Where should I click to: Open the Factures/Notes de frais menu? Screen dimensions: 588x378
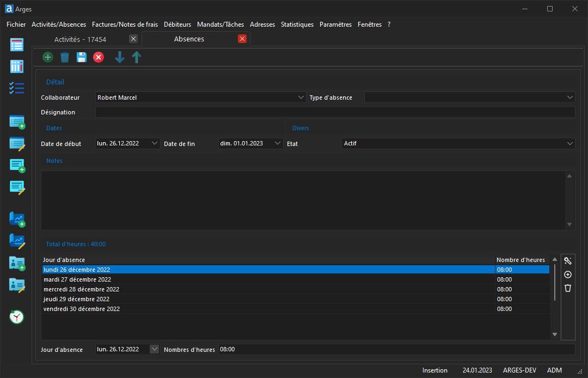coord(125,25)
